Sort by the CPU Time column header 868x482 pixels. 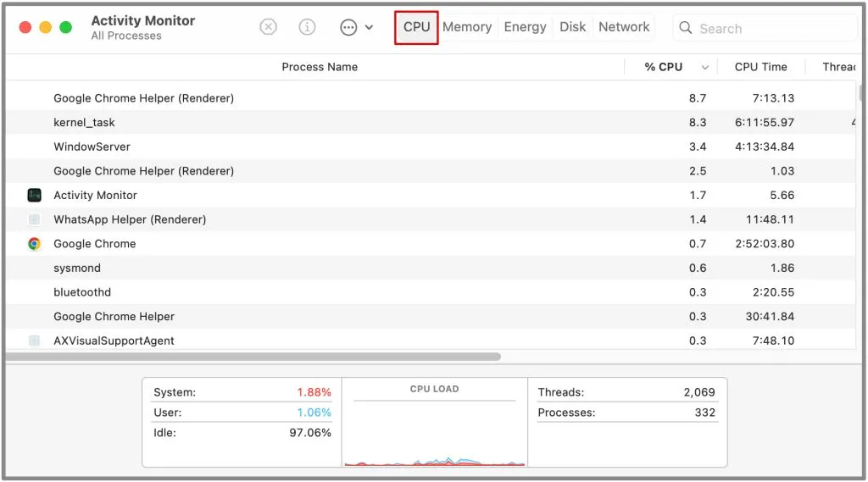pos(760,67)
